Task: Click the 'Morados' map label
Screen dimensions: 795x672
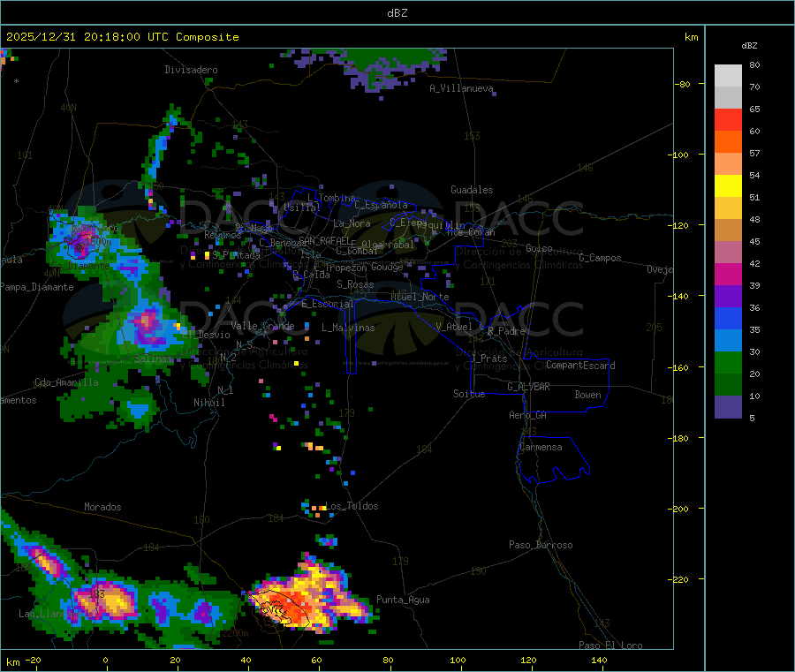Action: 102,507
